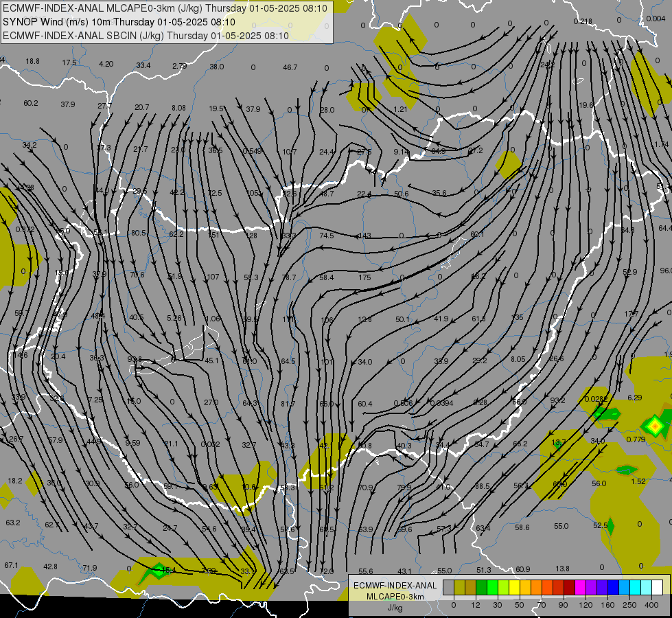Screen dimensions: 672x618
Task: Select the map value '1.21'
Action: pyautogui.click(x=400, y=109)
